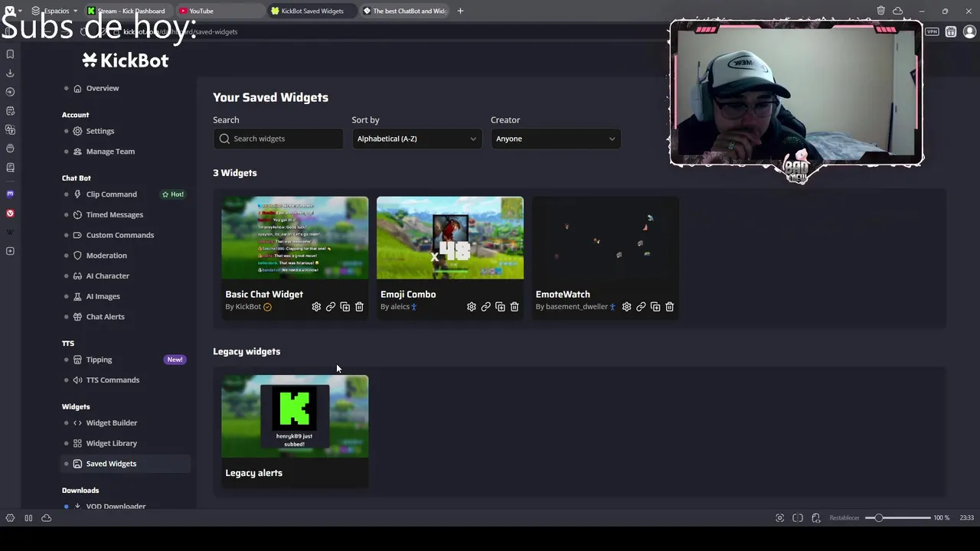Open Emoji Combo preview thumbnail
The width and height of the screenshot is (980, 551).
tap(450, 238)
